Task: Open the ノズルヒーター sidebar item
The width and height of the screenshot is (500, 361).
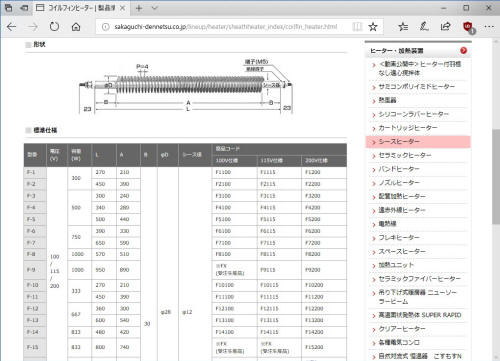Action: 399,183
